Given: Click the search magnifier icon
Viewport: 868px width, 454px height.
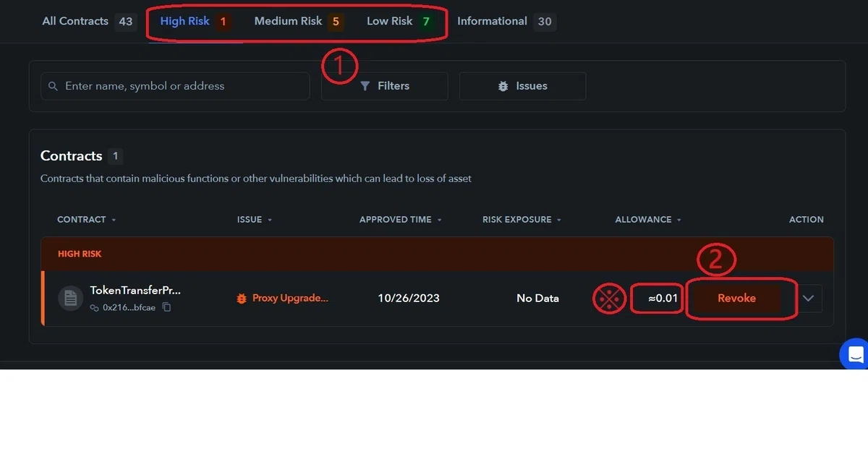Looking at the screenshot, I should tap(53, 86).
